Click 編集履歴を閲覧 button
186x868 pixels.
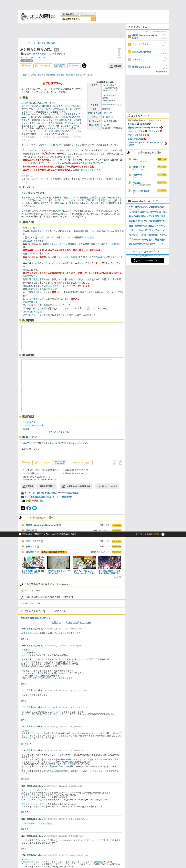tap(46, 486)
